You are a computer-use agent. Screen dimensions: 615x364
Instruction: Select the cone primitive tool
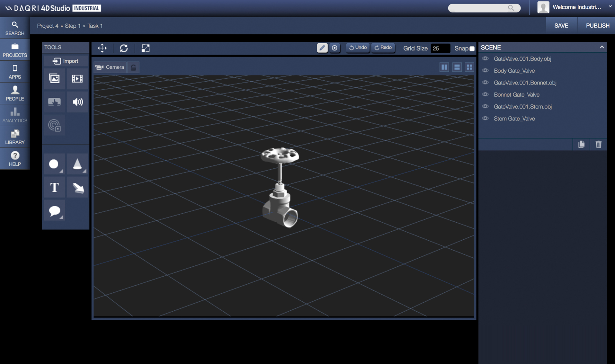coord(77,164)
